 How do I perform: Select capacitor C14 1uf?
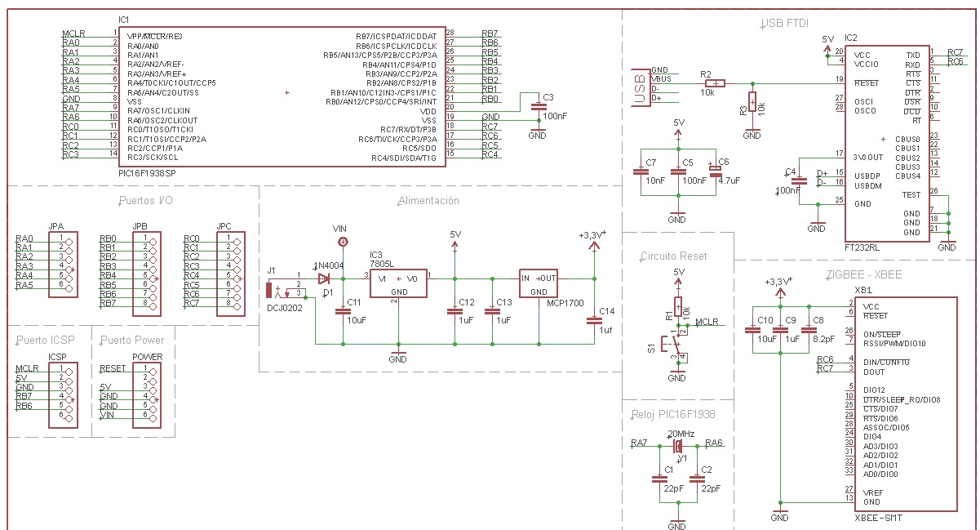pyautogui.click(x=594, y=321)
